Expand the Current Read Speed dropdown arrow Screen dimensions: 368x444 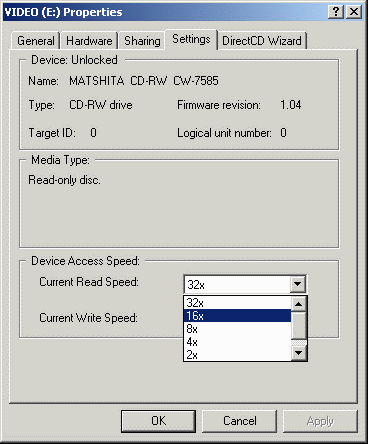(297, 284)
